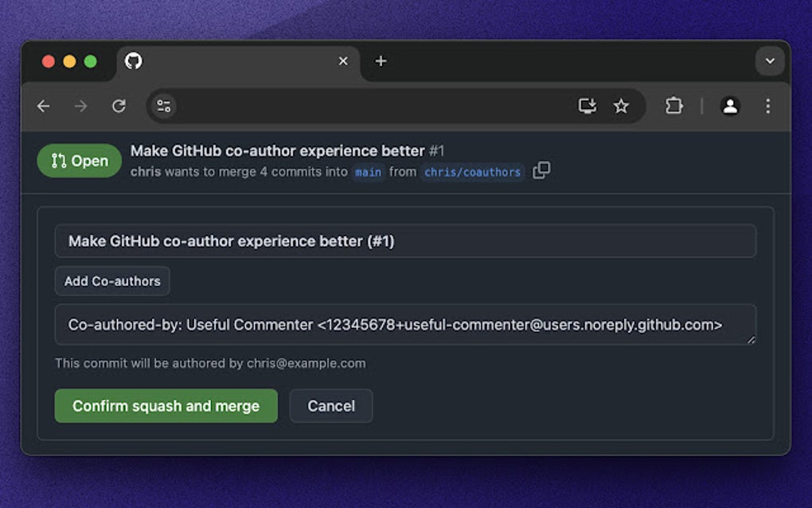Reload the current page

[119, 106]
